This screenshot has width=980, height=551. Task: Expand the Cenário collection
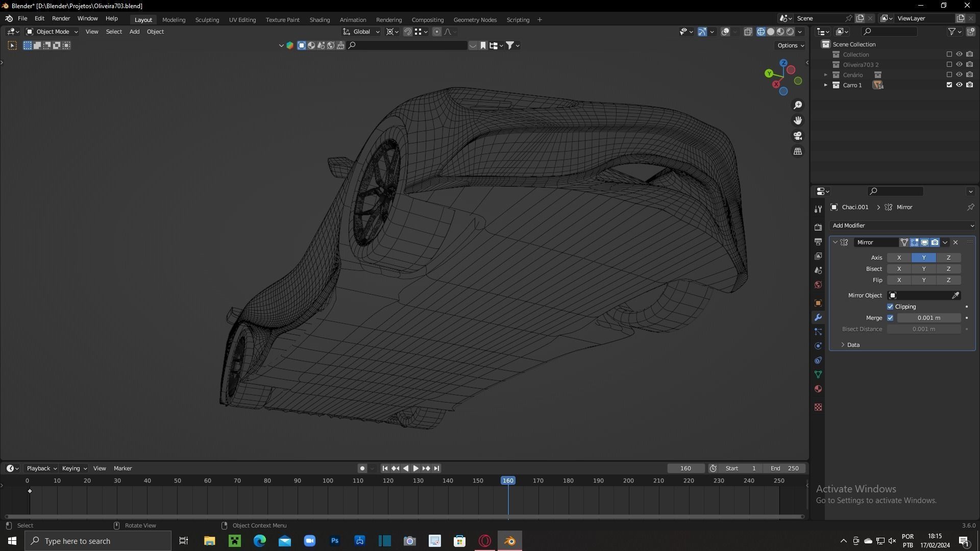pyautogui.click(x=825, y=74)
